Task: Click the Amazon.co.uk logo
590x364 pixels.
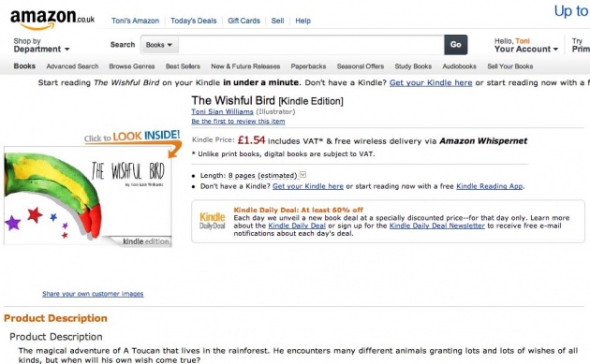Action: 52,19
